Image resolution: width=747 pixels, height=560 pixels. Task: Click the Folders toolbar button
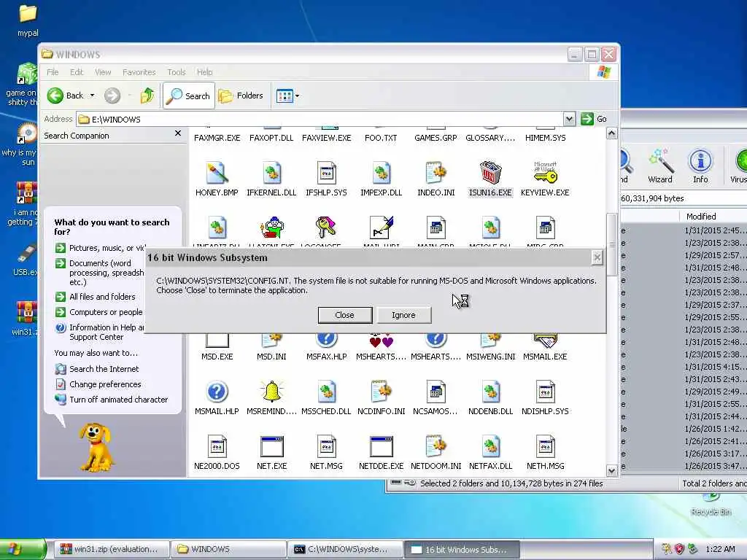click(241, 96)
